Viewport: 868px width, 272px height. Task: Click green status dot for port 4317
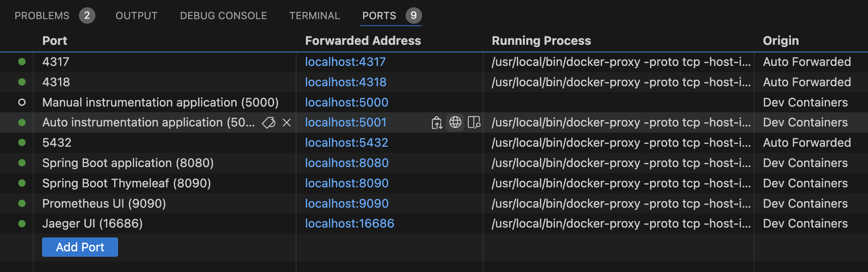pyautogui.click(x=22, y=62)
